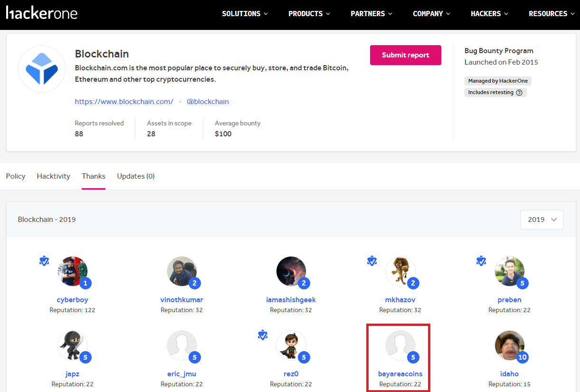Click the 'Bug Bounty Program' label
Image resolution: width=580 pixels, height=392 pixels.
[x=499, y=51]
